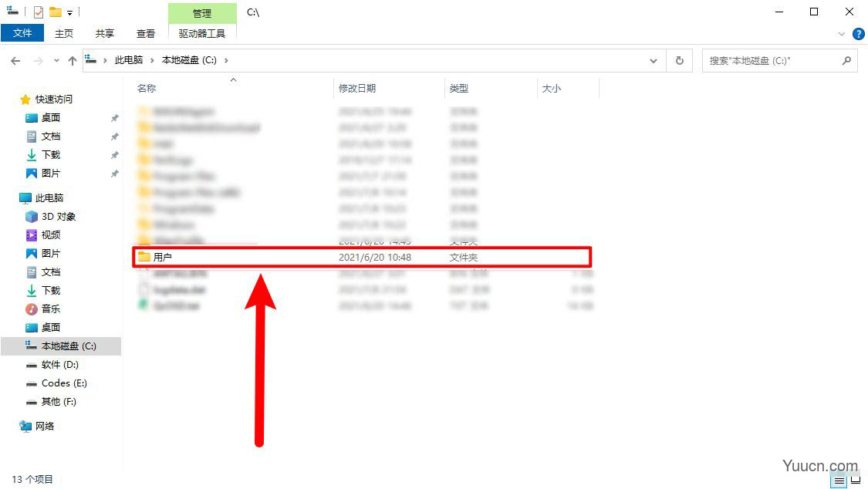868x489 pixels.
Task: Open 软件 (D:) drive
Action: click(x=59, y=365)
